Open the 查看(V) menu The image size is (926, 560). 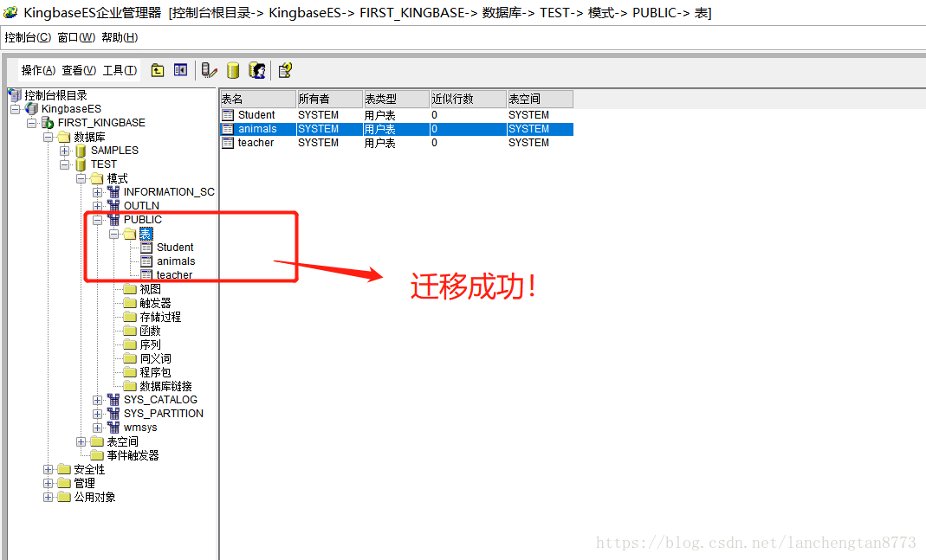click(79, 70)
